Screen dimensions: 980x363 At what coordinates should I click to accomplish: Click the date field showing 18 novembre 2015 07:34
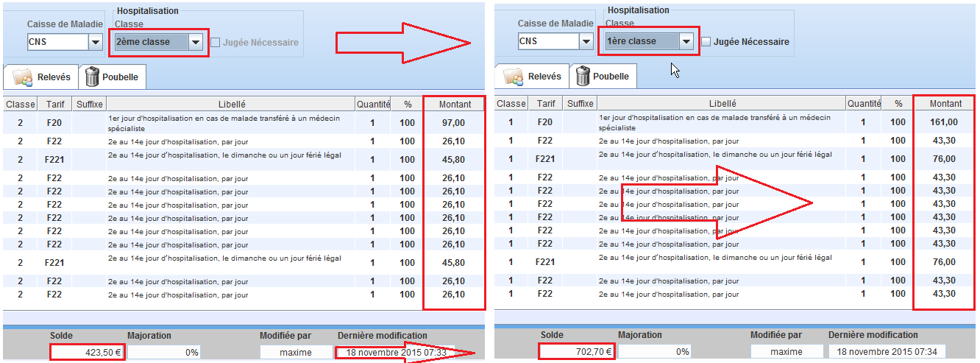(x=887, y=352)
